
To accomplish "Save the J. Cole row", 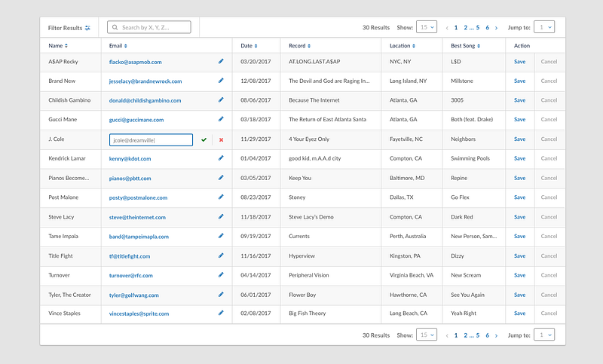I will [519, 139].
